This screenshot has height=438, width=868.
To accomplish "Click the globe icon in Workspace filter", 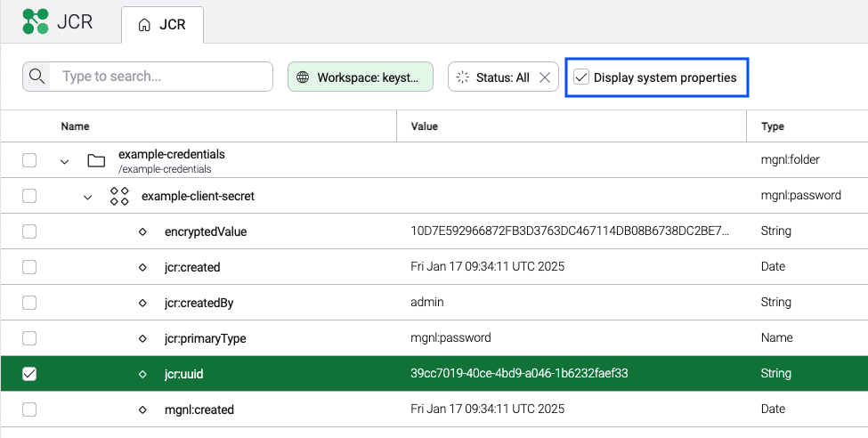I will click(303, 77).
